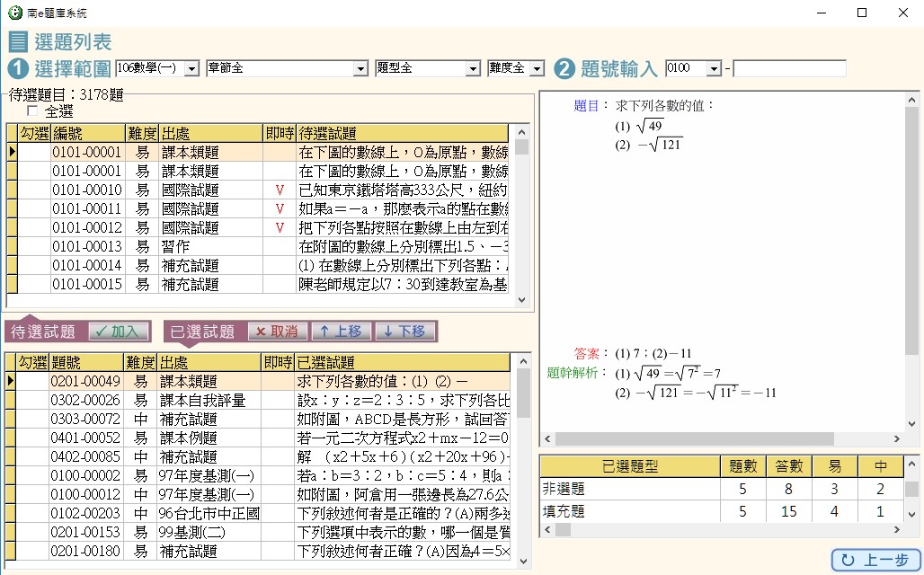Move selected question down with 下移
Image resolution: width=924 pixels, height=575 pixels.
coord(404,332)
